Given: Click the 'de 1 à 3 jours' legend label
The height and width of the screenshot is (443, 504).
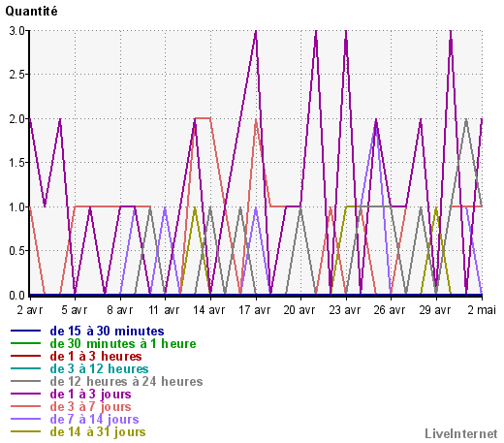Looking at the screenshot, I should [90, 395].
